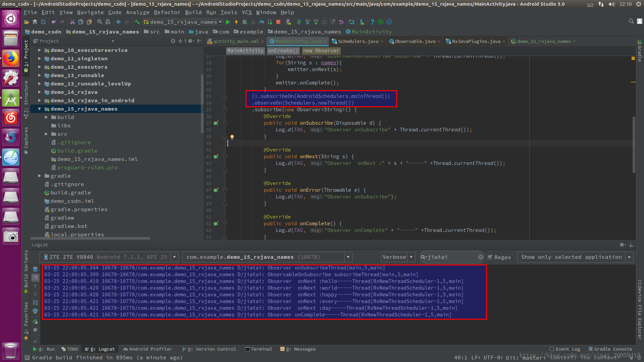Collapse the demo_15_rxjava_names module
Image resolution: width=644 pixels, height=362 pixels.
pyautogui.click(x=40, y=109)
